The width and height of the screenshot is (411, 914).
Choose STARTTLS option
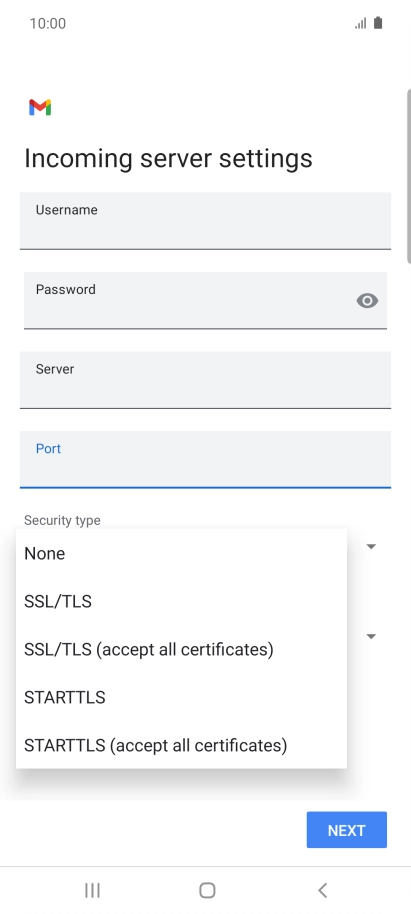(181, 697)
